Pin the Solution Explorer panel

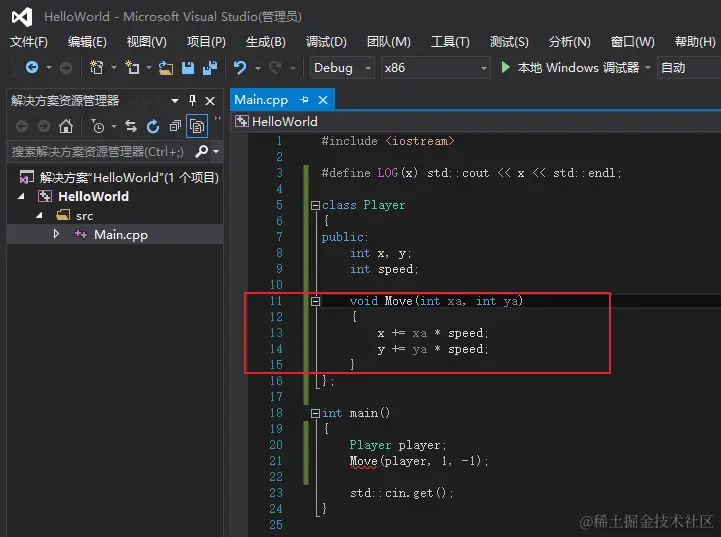(x=193, y=100)
